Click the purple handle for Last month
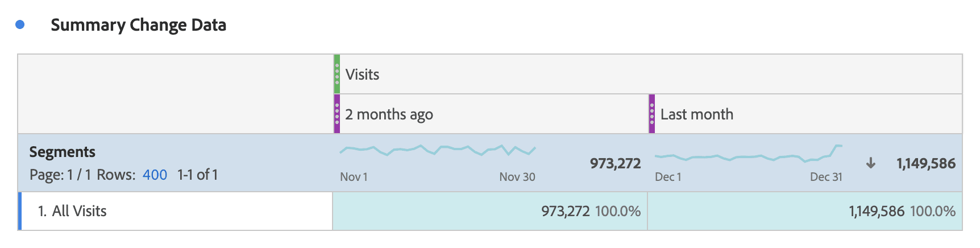The width and height of the screenshot is (980, 248). point(652,114)
